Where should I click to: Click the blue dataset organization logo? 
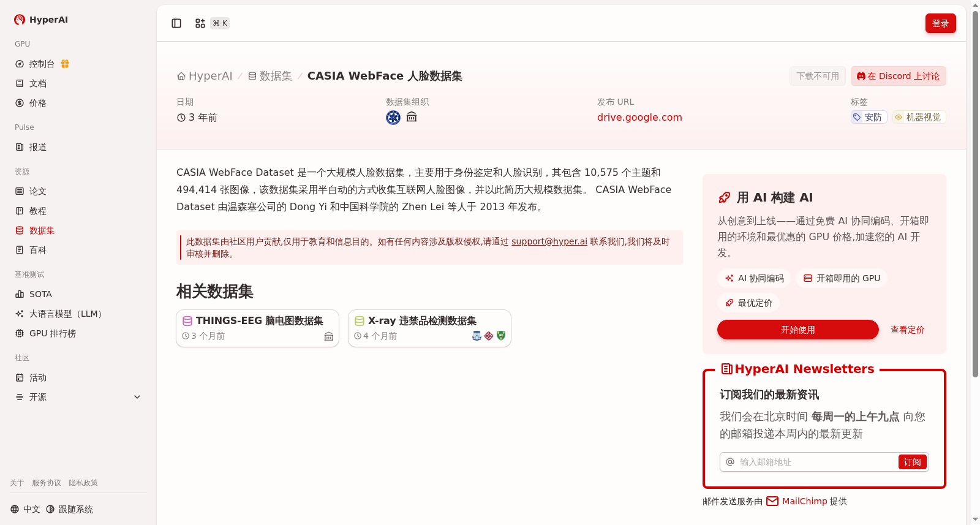pos(393,118)
